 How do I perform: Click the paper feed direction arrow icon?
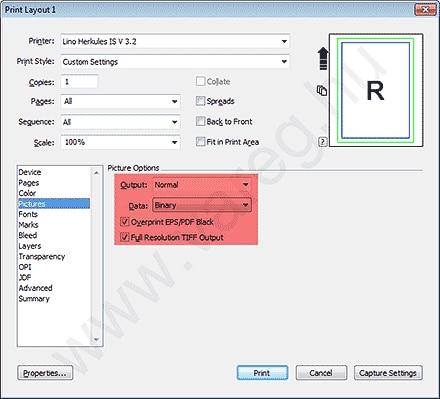(x=322, y=58)
